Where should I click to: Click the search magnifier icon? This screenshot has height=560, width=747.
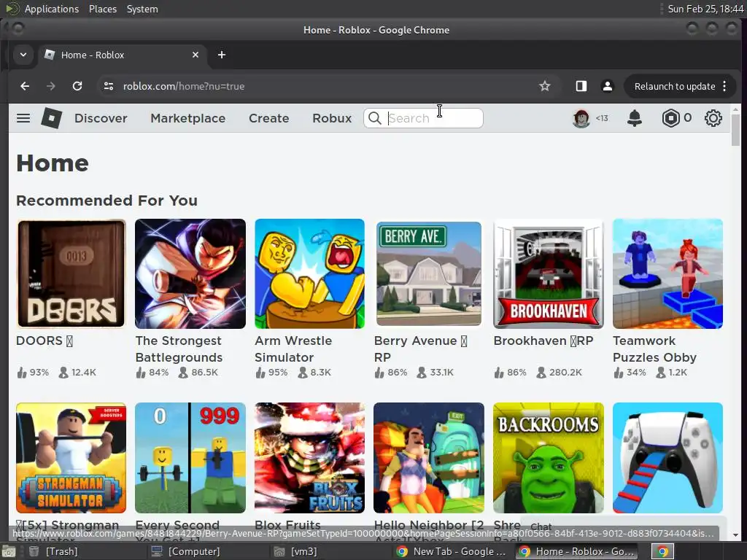click(x=375, y=118)
